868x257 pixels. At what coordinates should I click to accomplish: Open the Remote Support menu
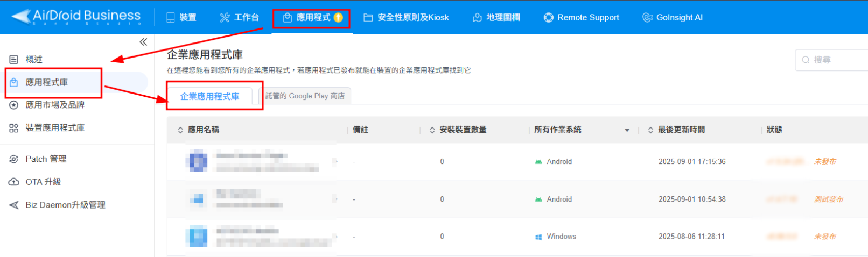pos(581,17)
